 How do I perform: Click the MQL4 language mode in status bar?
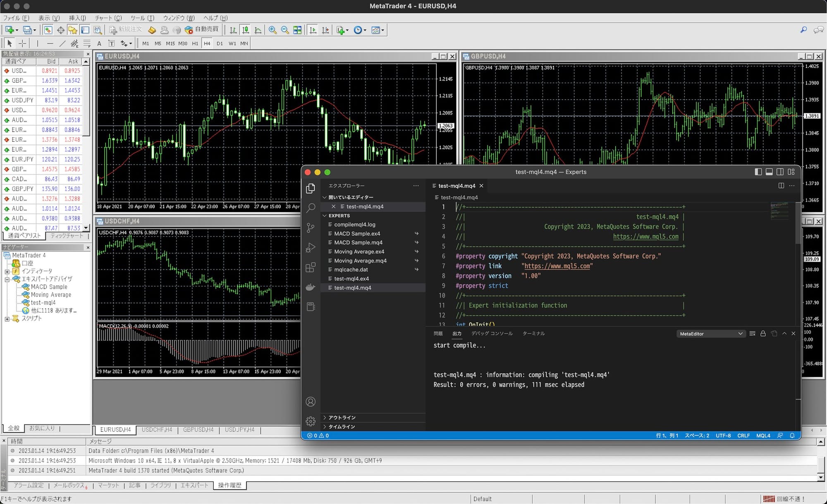pyautogui.click(x=763, y=435)
